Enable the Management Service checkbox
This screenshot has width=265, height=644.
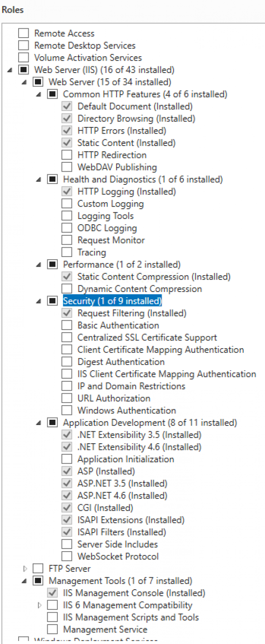pos(52,629)
